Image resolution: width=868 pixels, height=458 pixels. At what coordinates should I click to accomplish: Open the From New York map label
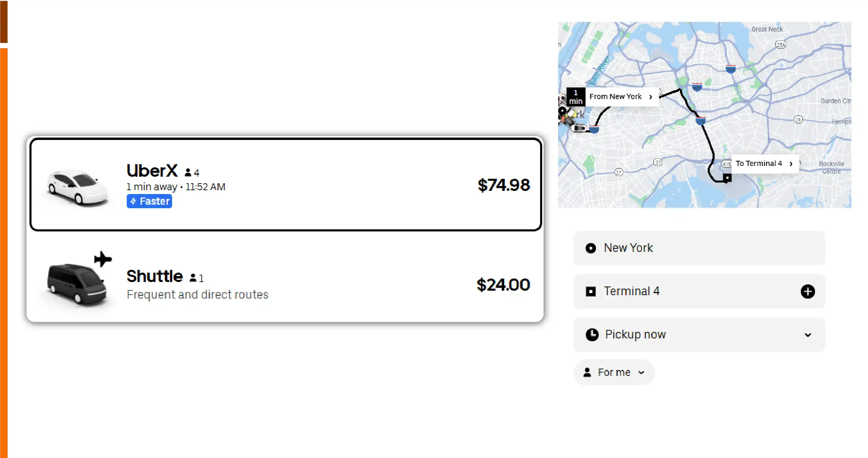(x=620, y=97)
